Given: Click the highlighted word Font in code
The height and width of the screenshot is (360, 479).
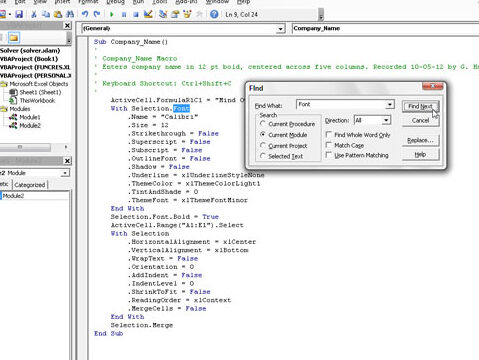Looking at the screenshot, I should 181,109.
